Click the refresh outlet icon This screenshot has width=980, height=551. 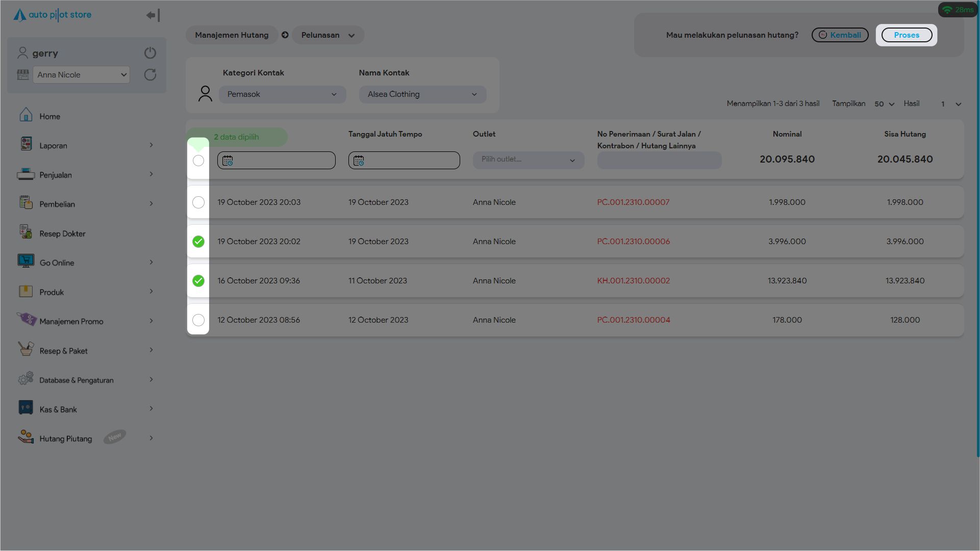(150, 75)
